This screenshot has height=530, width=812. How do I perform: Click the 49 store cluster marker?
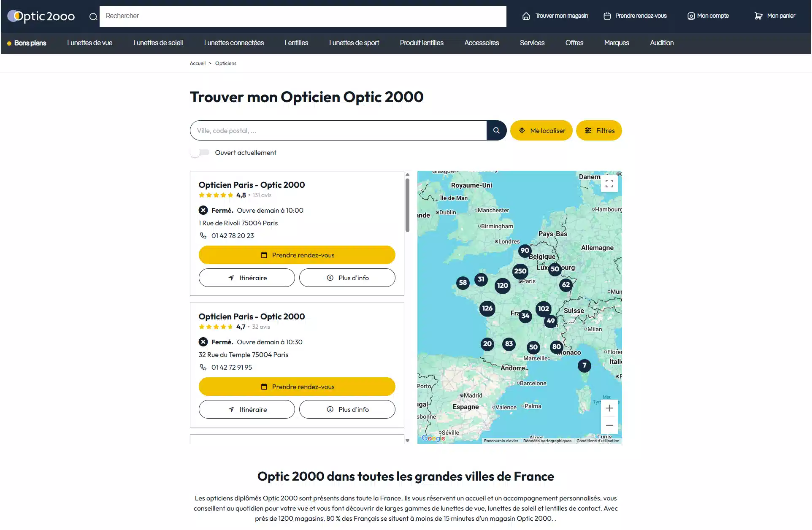pos(551,321)
